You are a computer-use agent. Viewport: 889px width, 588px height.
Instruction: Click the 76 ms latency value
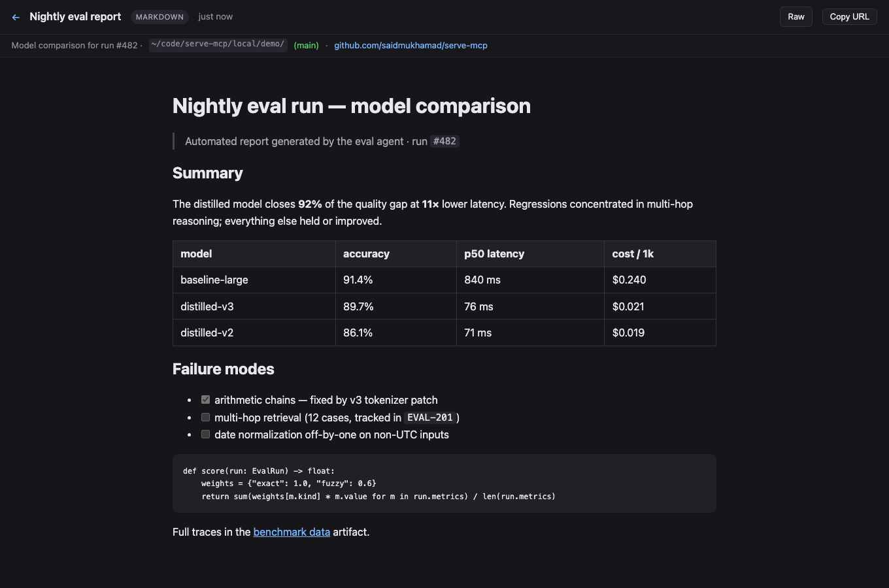click(478, 306)
